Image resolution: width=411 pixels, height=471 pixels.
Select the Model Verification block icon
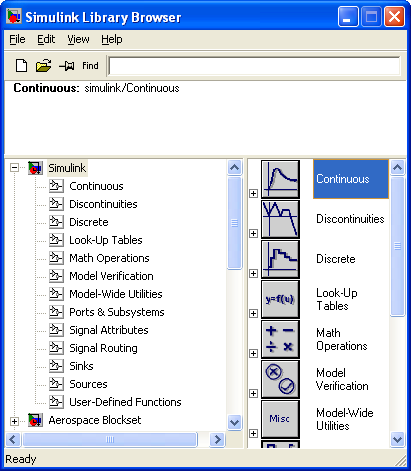tap(280, 379)
